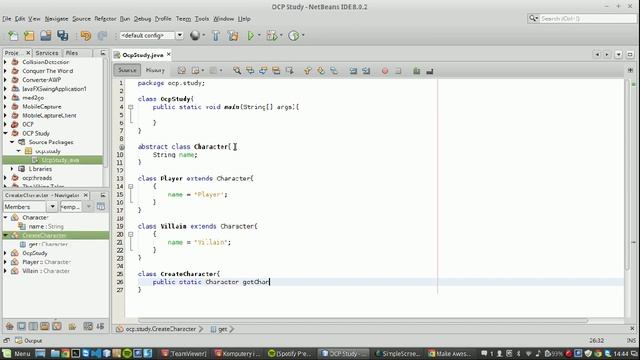
Task: Click the Shift Line Right editor icon
Action: 366,71
